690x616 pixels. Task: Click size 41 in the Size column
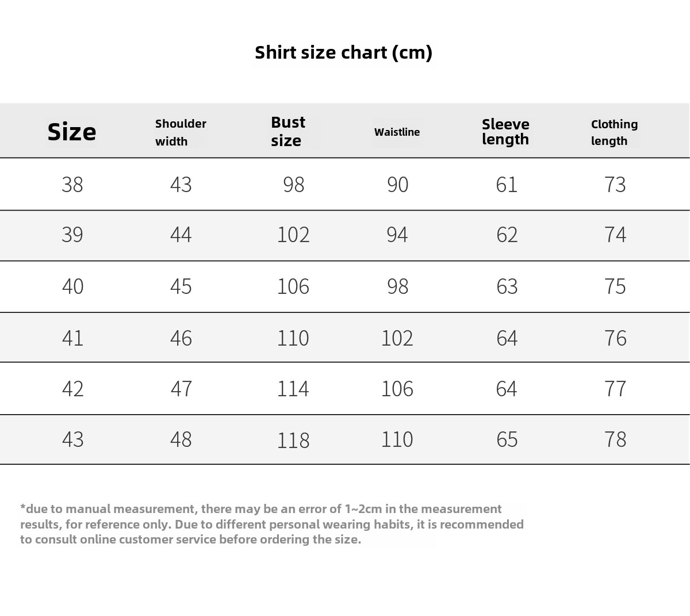[72, 338]
